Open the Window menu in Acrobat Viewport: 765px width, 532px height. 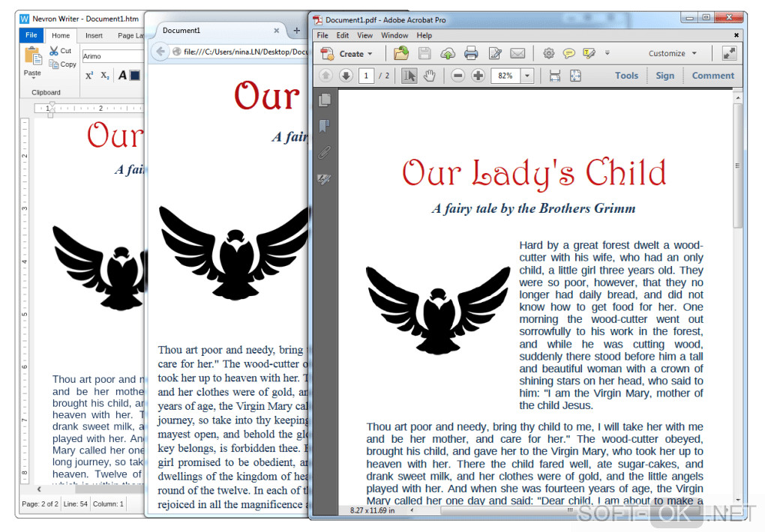pyautogui.click(x=394, y=35)
